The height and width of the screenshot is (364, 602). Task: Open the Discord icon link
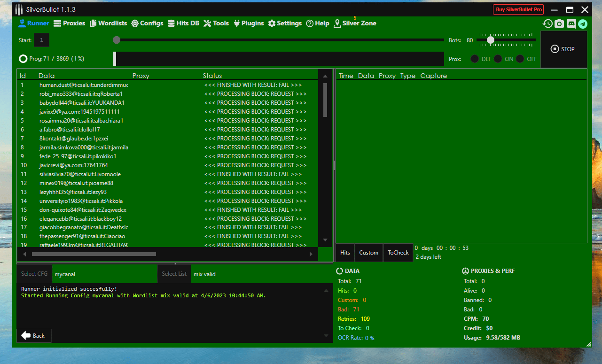[x=571, y=23]
